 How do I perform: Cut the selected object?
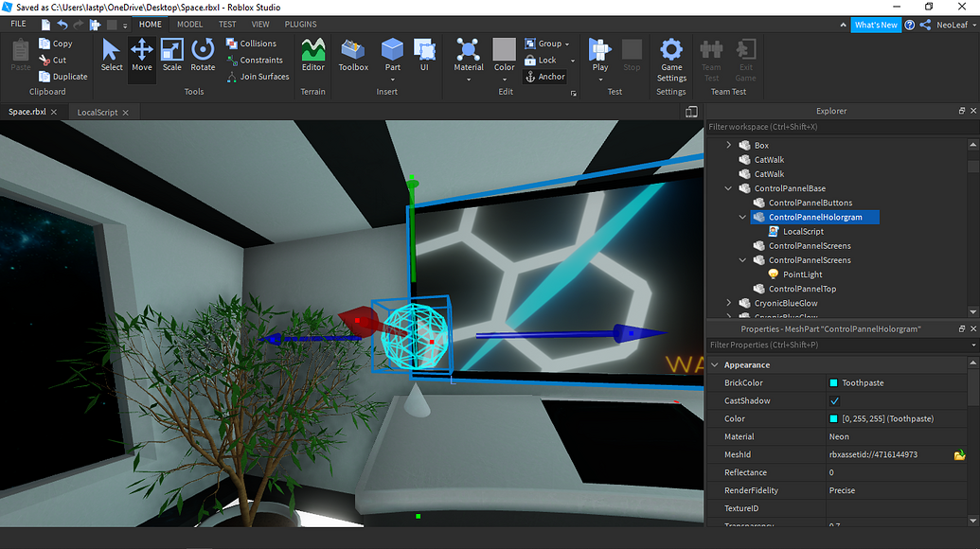52,60
